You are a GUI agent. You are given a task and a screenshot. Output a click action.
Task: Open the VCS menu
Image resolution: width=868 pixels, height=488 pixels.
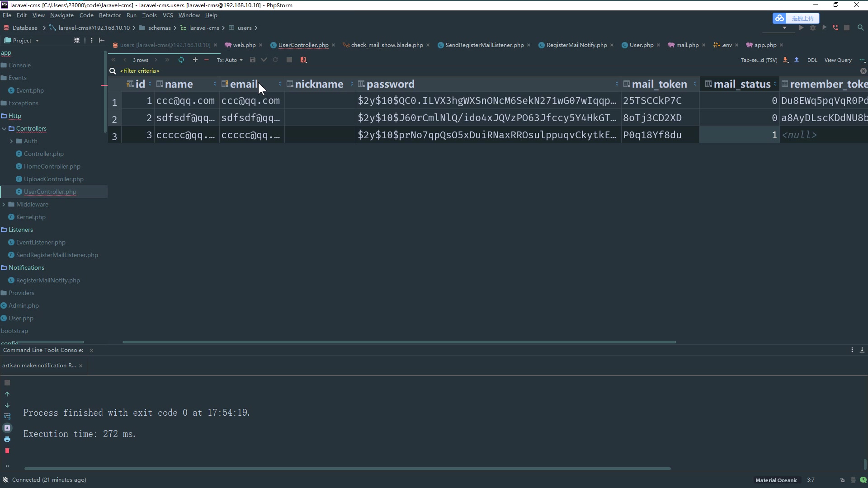pyautogui.click(x=168, y=15)
